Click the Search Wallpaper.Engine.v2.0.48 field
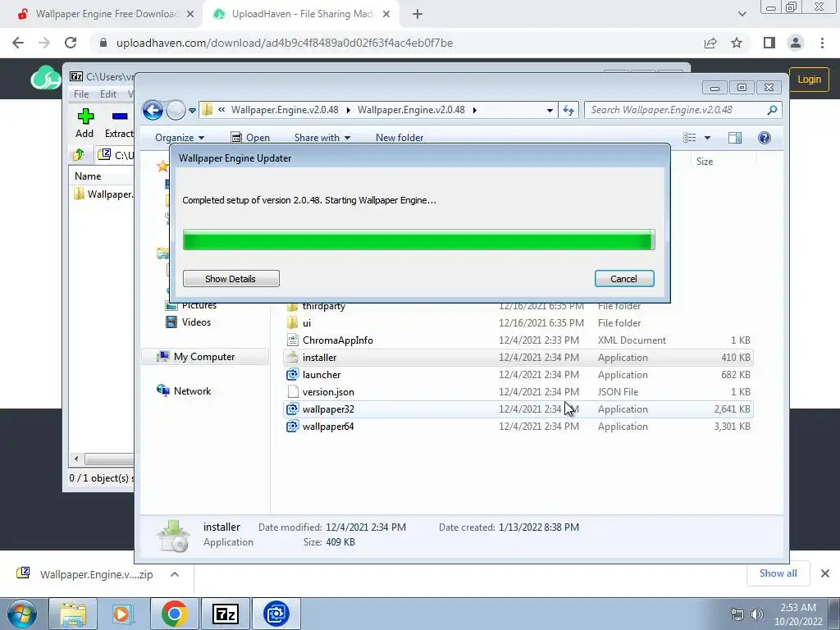Viewport: 840px width, 630px height. pyautogui.click(x=683, y=110)
